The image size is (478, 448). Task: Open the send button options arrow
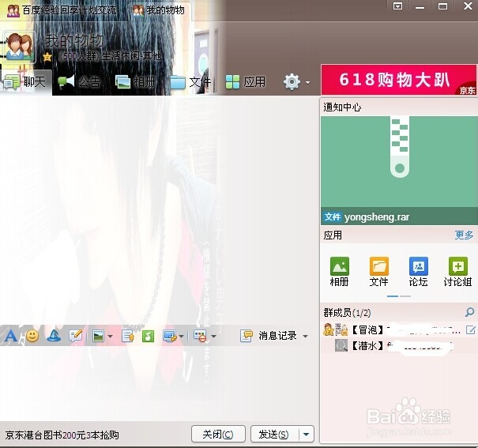(x=307, y=434)
